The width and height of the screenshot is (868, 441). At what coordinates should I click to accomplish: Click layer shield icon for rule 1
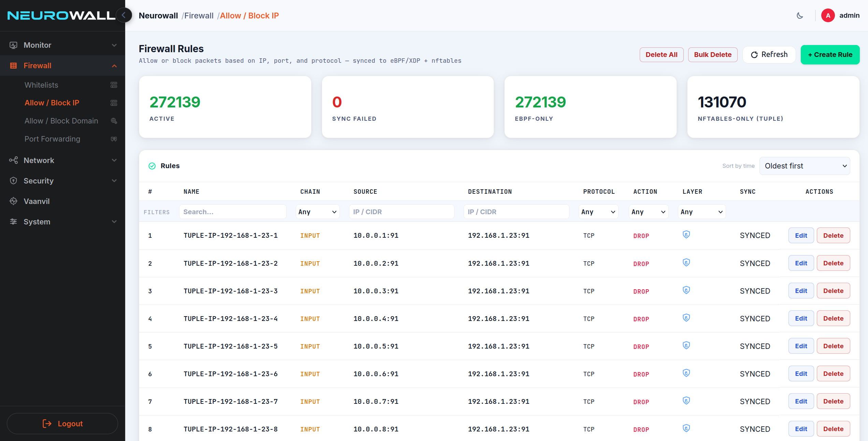(x=686, y=234)
